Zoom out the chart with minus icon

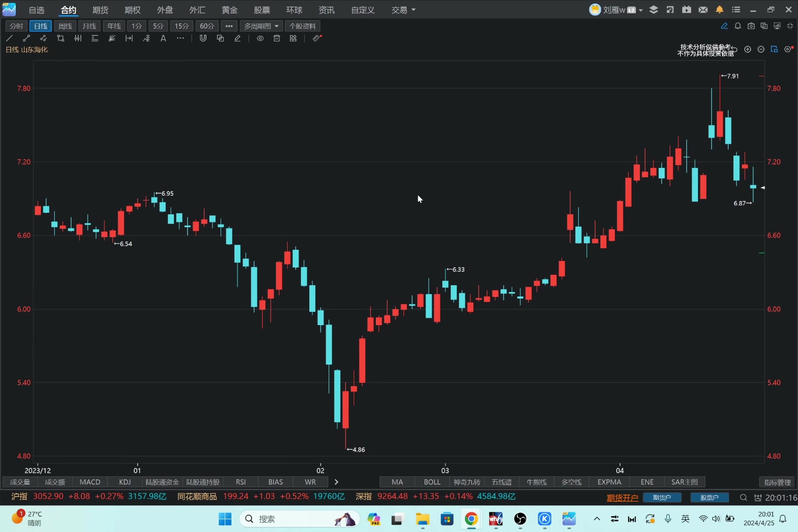pos(761,49)
